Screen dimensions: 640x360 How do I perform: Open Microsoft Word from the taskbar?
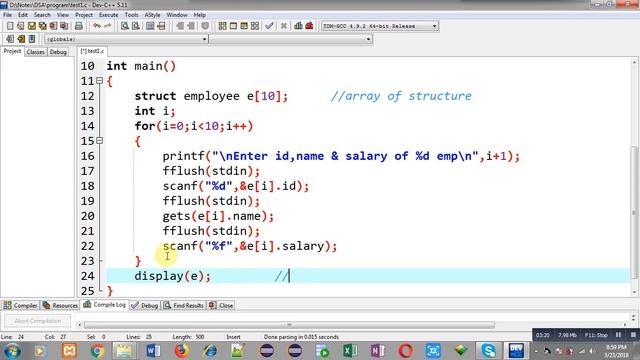[153, 351]
